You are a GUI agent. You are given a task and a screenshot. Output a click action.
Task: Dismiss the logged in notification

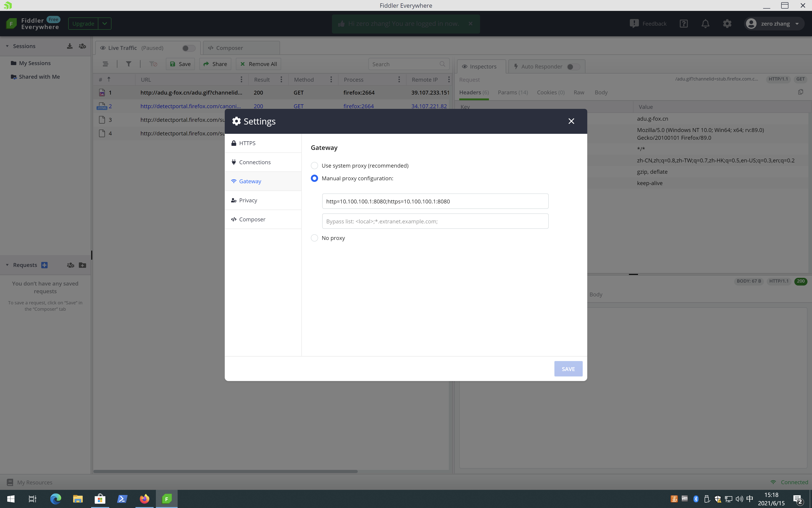[x=470, y=24]
